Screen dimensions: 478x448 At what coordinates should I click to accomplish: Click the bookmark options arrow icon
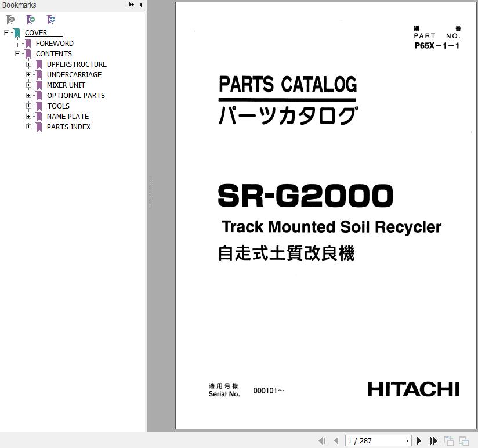[x=51, y=20]
